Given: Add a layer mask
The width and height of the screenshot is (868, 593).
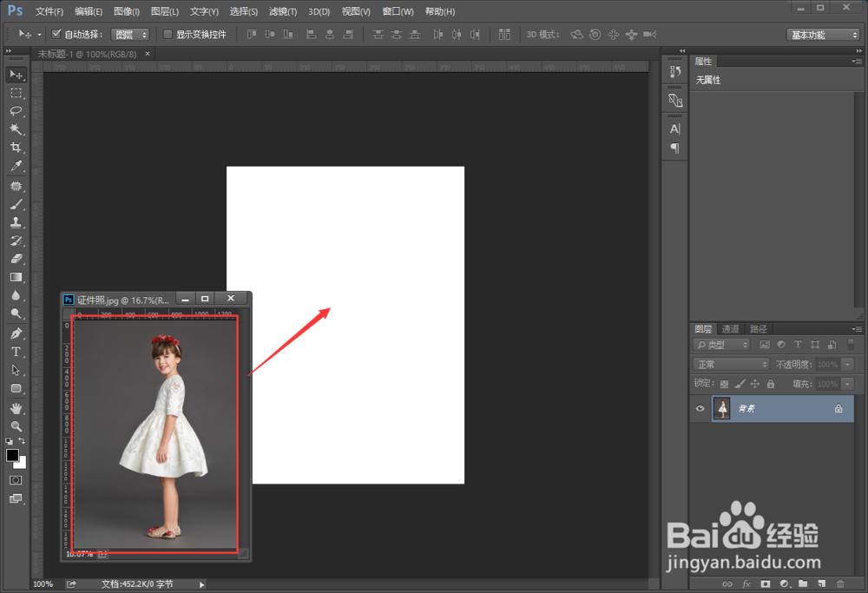Looking at the screenshot, I should (765, 583).
